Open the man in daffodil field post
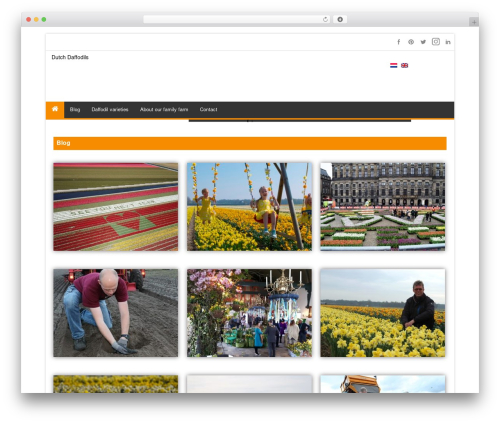 pos(383,313)
